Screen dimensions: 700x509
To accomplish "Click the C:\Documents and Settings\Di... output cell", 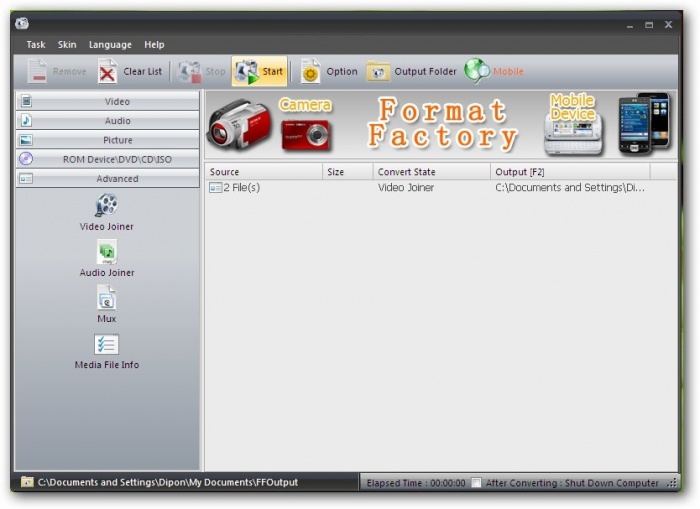I will 570,188.
